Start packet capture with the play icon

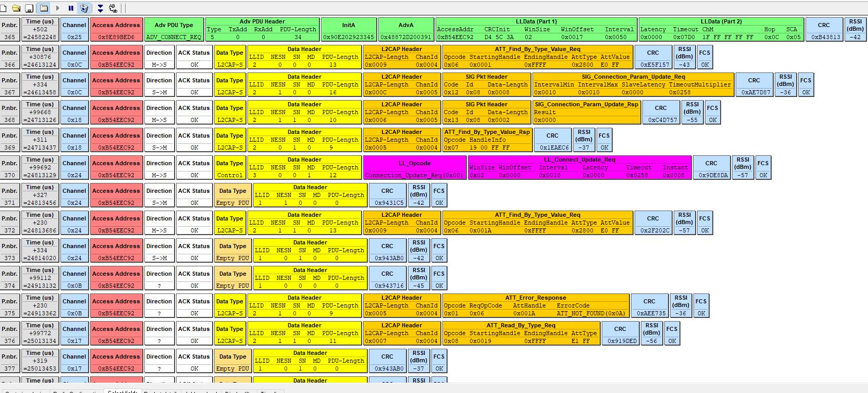tap(58, 8)
